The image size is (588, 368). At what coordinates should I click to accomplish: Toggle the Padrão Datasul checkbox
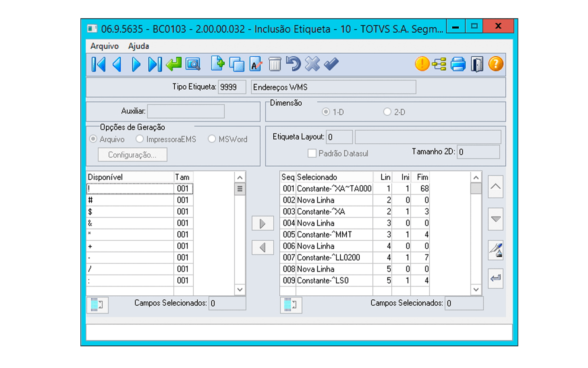pos(312,153)
